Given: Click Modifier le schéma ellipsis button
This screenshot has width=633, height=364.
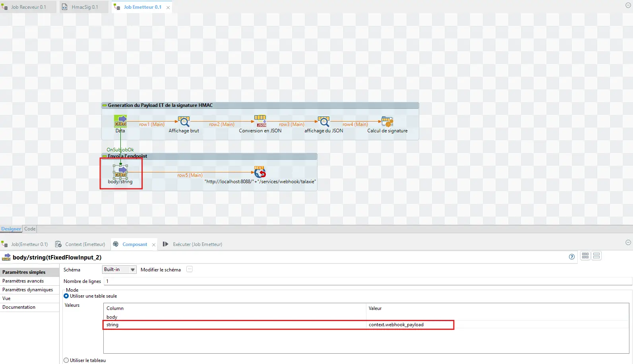Looking at the screenshot, I should tap(190, 269).
